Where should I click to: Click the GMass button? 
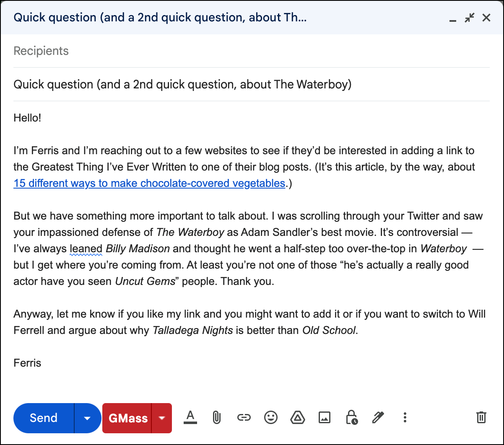[127, 418]
